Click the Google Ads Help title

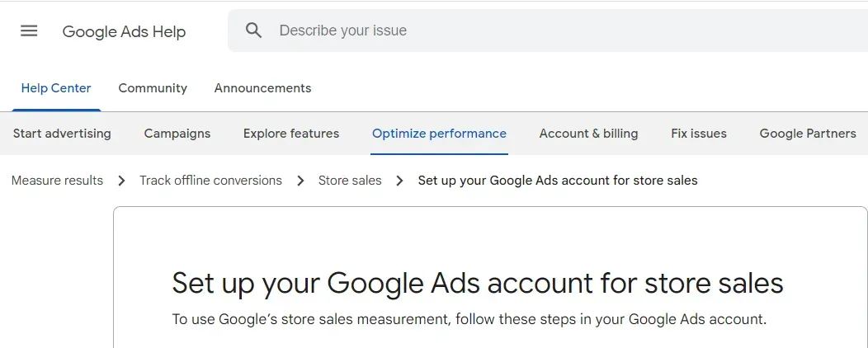[x=124, y=31]
